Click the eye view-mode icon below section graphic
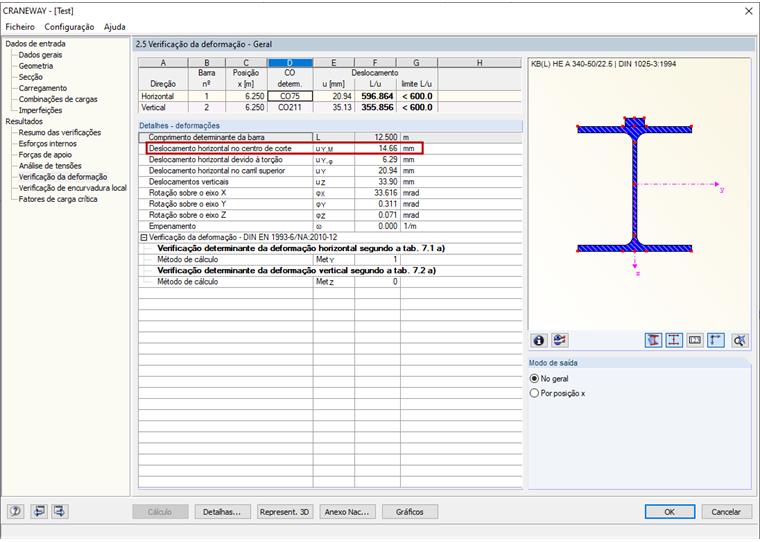Image resolution: width=760 pixels, height=542 pixels. [x=560, y=340]
